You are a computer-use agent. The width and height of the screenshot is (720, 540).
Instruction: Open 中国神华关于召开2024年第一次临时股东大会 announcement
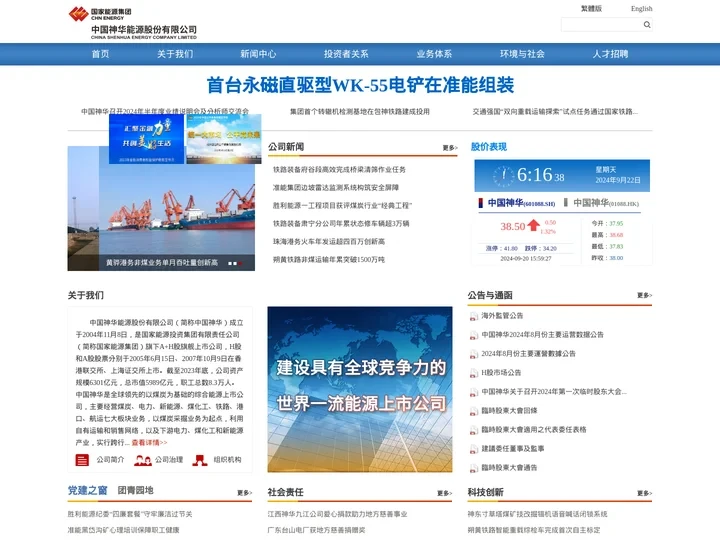(x=554, y=392)
